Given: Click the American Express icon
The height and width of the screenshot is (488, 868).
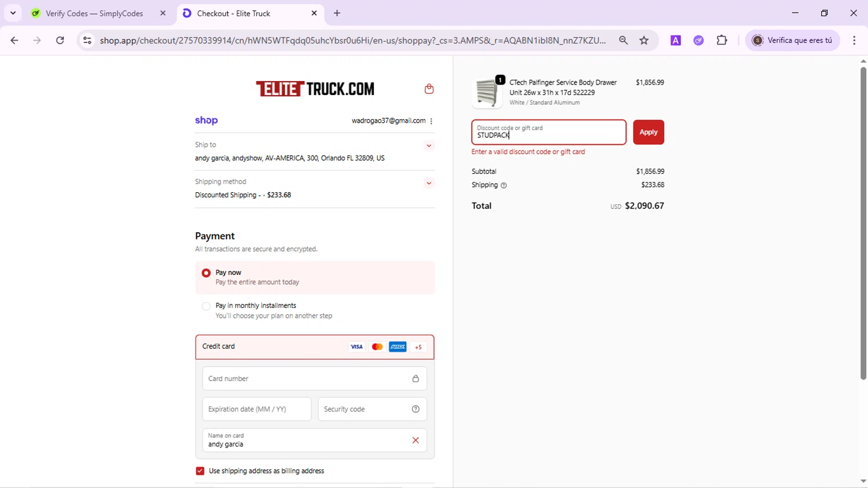Looking at the screenshot, I should 398,347.
